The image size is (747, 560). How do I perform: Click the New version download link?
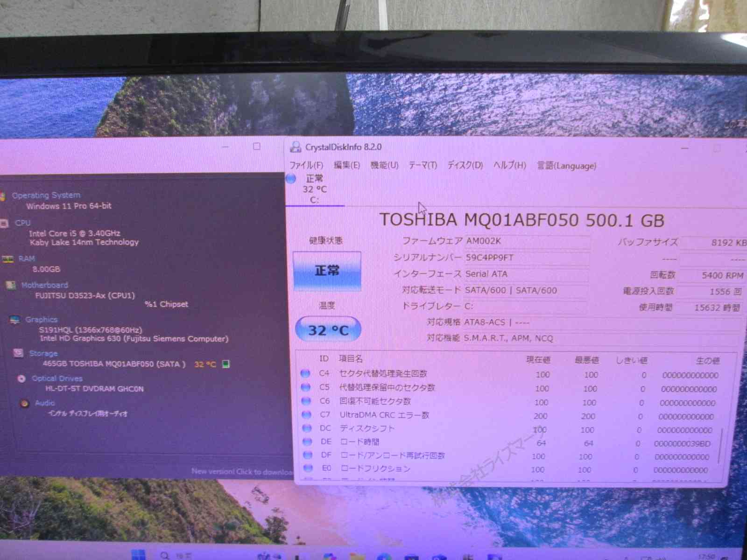tap(242, 471)
